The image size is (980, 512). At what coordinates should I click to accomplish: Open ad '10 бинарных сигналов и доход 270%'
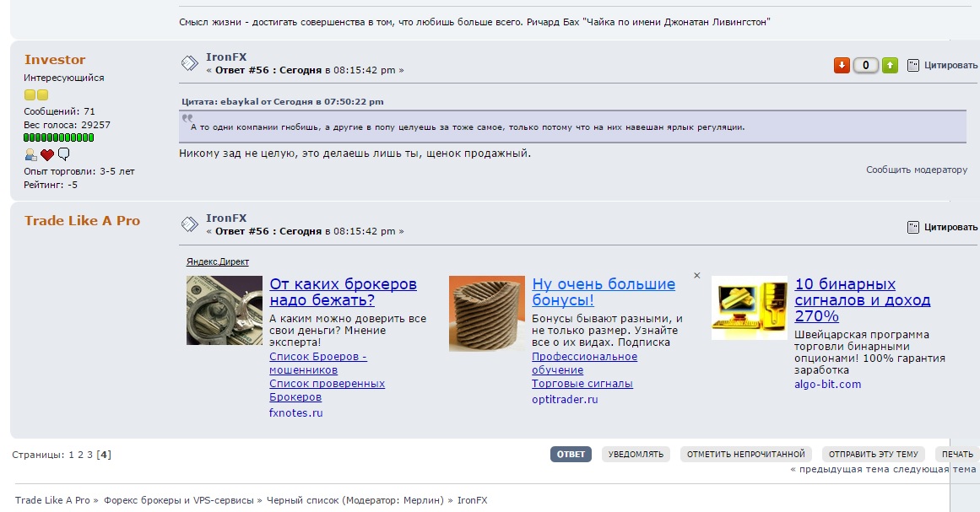point(863,299)
